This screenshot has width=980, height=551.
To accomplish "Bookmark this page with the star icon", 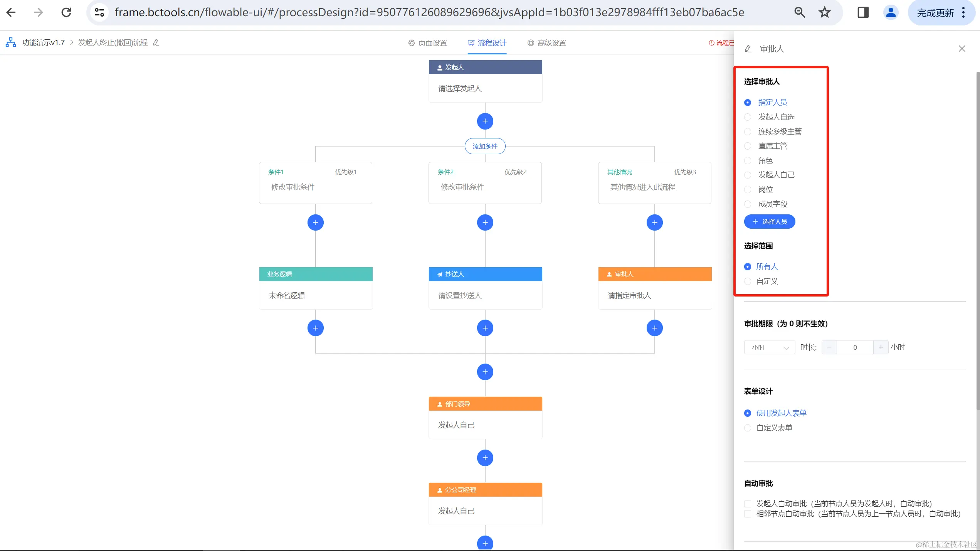I will tap(824, 12).
